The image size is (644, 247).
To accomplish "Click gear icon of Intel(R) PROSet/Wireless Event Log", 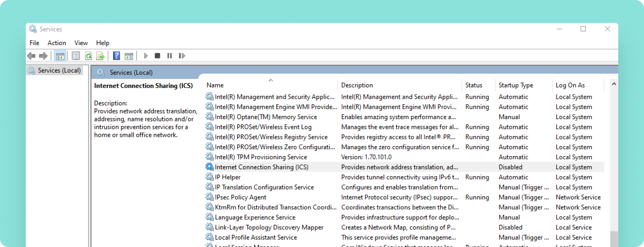I will 210,126.
